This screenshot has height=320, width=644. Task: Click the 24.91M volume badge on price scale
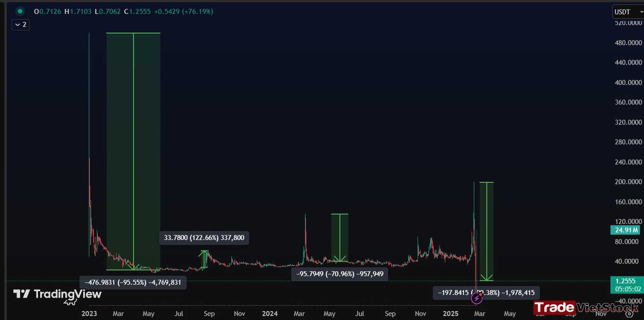coord(625,230)
